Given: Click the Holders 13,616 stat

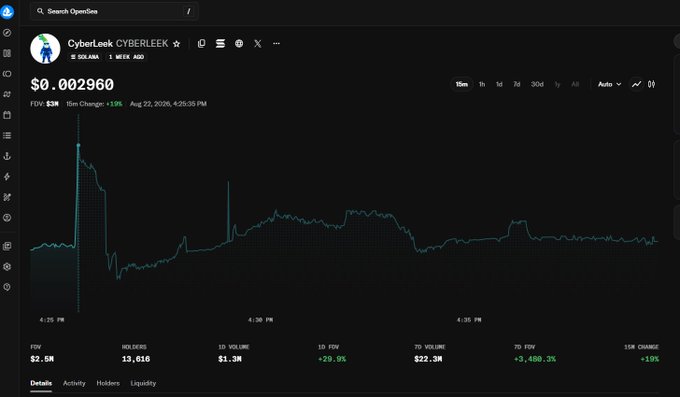Looking at the screenshot, I should 136,354.
